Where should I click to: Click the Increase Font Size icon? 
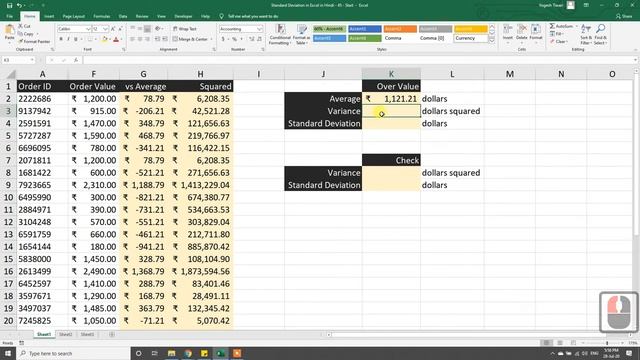point(113,29)
